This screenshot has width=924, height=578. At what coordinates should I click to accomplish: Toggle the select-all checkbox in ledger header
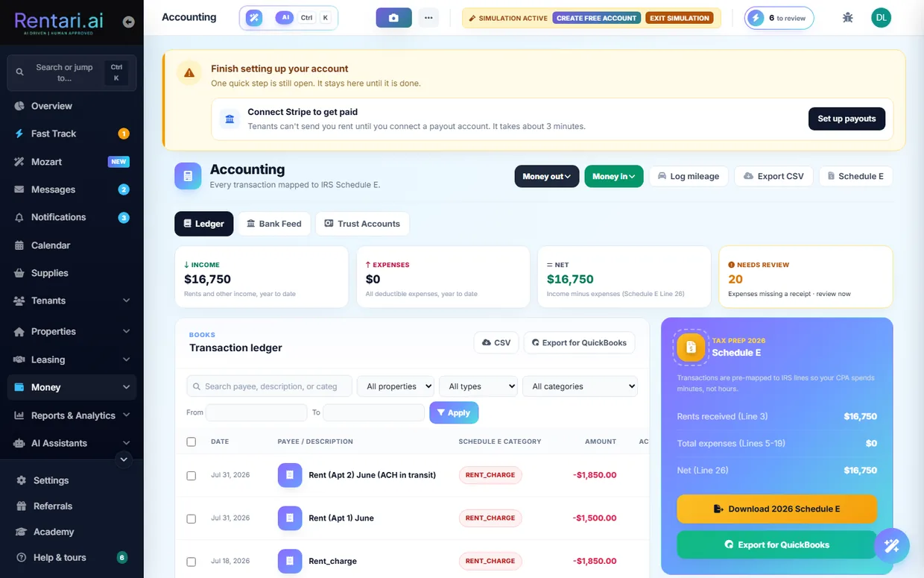(x=191, y=442)
